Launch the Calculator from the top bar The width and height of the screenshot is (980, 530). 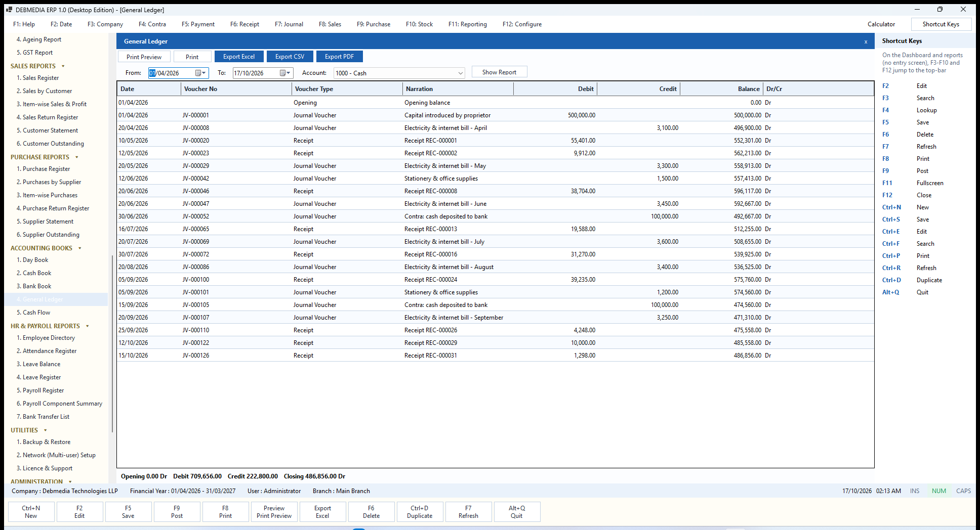tap(881, 24)
